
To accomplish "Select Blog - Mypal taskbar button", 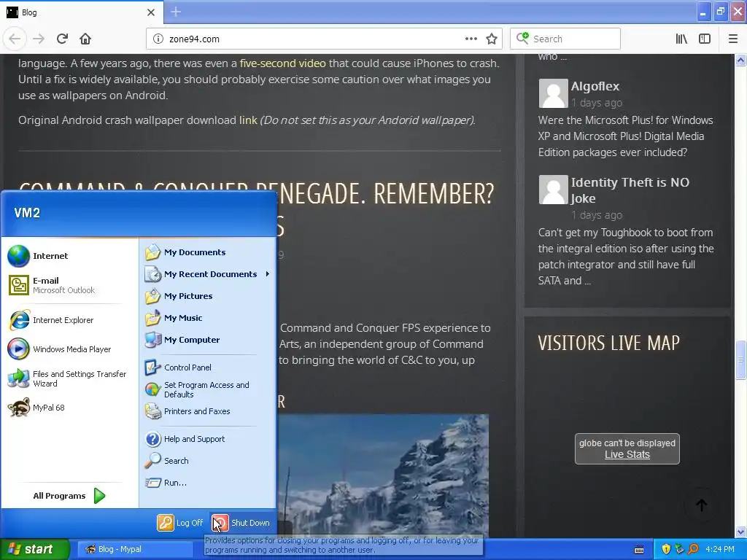I will [x=133, y=550].
